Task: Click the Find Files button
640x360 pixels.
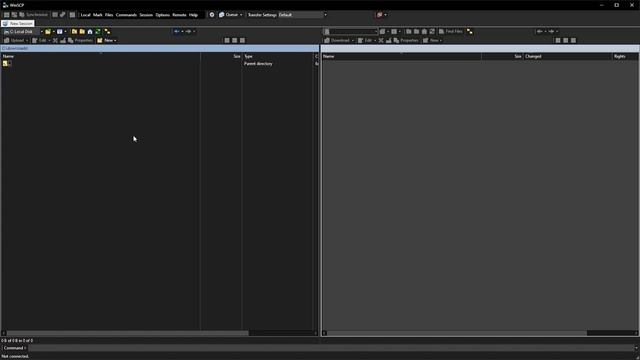Action: click(x=451, y=31)
